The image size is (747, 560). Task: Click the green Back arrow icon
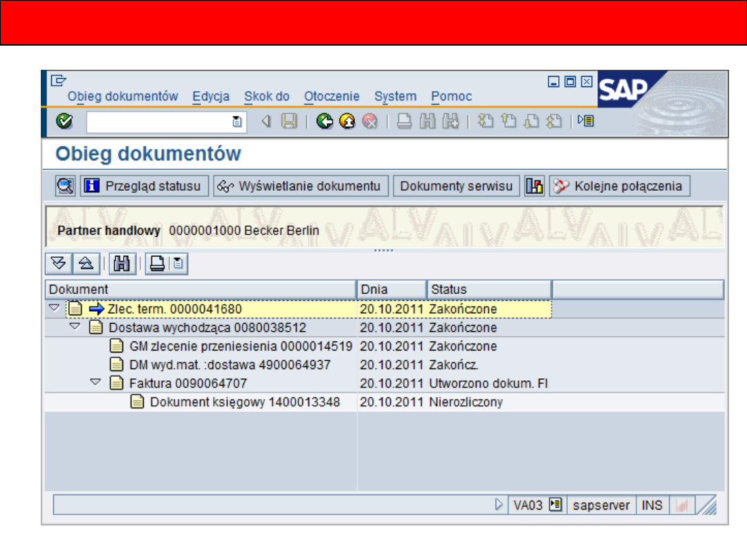[324, 122]
